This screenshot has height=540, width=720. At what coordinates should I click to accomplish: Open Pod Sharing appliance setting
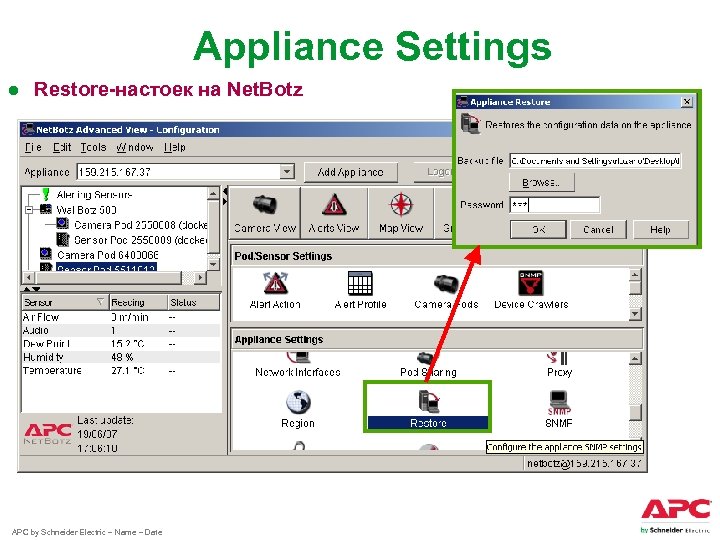[x=428, y=366]
